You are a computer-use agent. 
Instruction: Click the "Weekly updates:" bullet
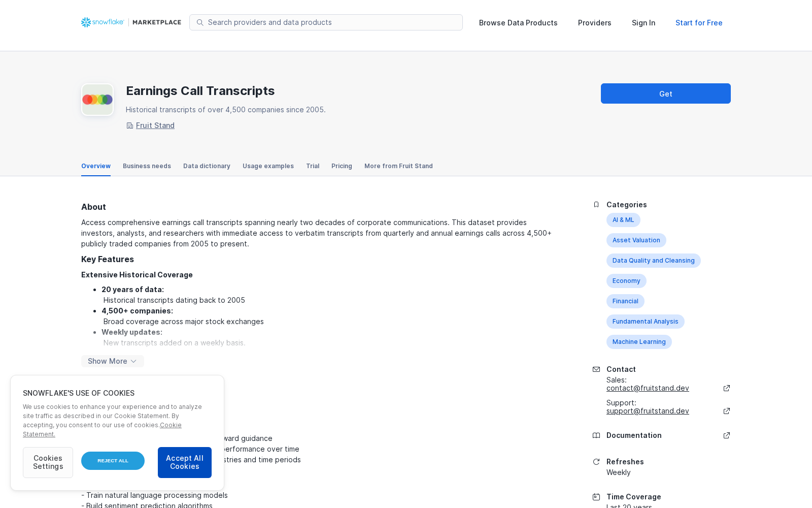132,332
